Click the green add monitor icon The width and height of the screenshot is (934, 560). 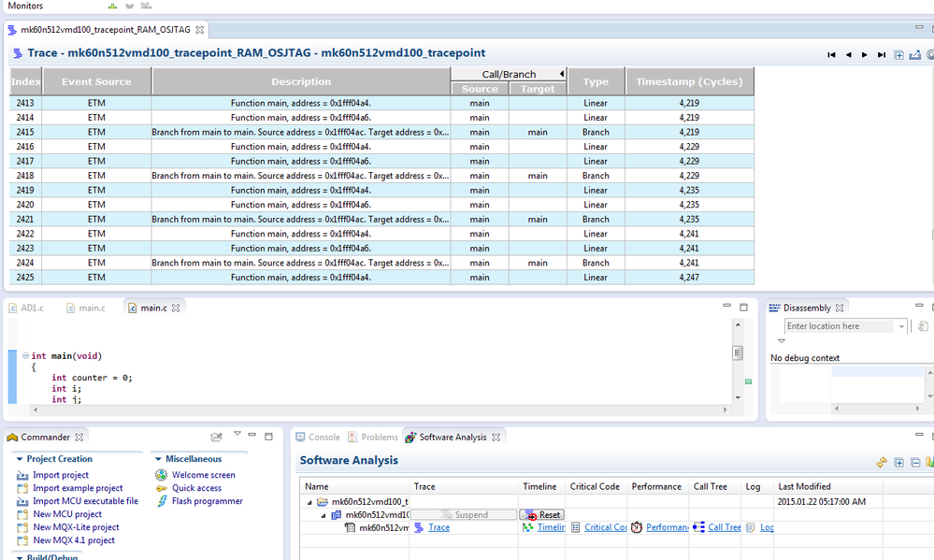pos(112,6)
